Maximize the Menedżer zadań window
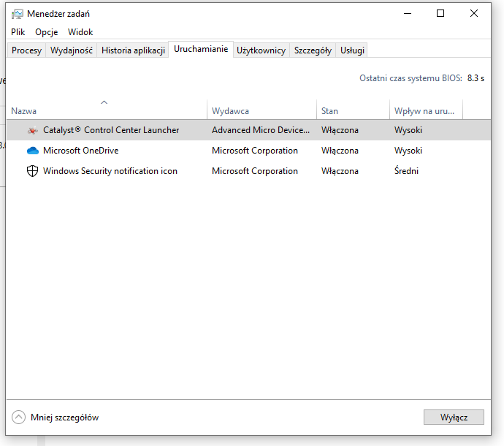 pyautogui.click(x=440, y=13)
